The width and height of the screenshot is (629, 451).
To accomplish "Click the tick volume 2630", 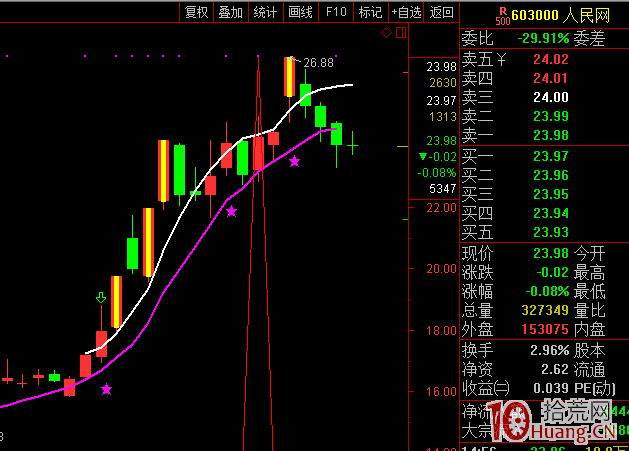I will pyautogui.click(x=443, y=83).
